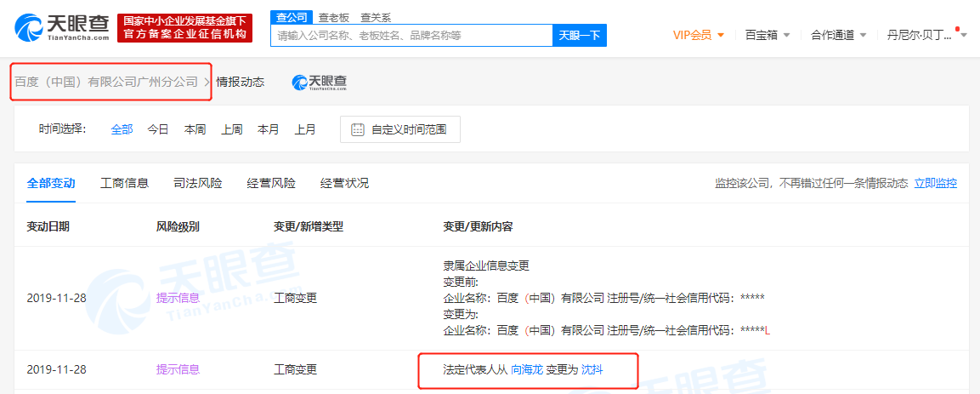The height and width of the screenshot is (394, 980).
Task: Select the 2019-11-28 date of the 隶属企业信息变更 row
Action: coord(56,298)
